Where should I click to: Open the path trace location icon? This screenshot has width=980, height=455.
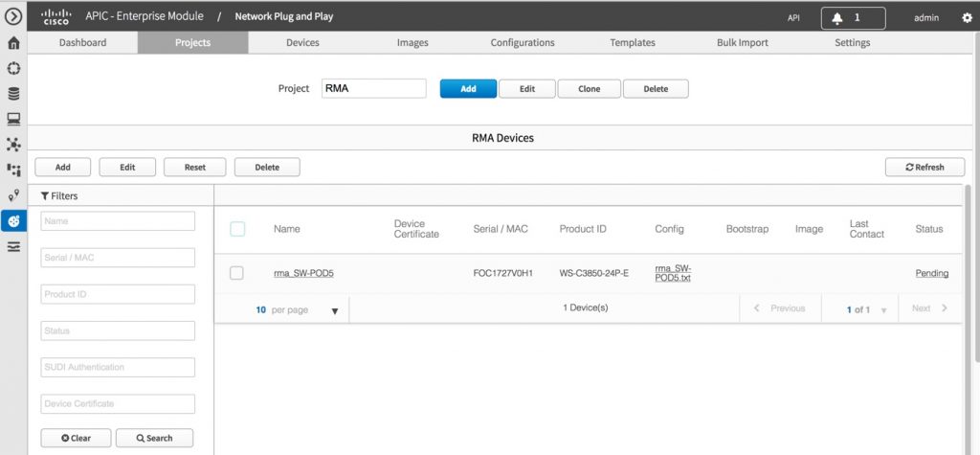click(13, 195)
